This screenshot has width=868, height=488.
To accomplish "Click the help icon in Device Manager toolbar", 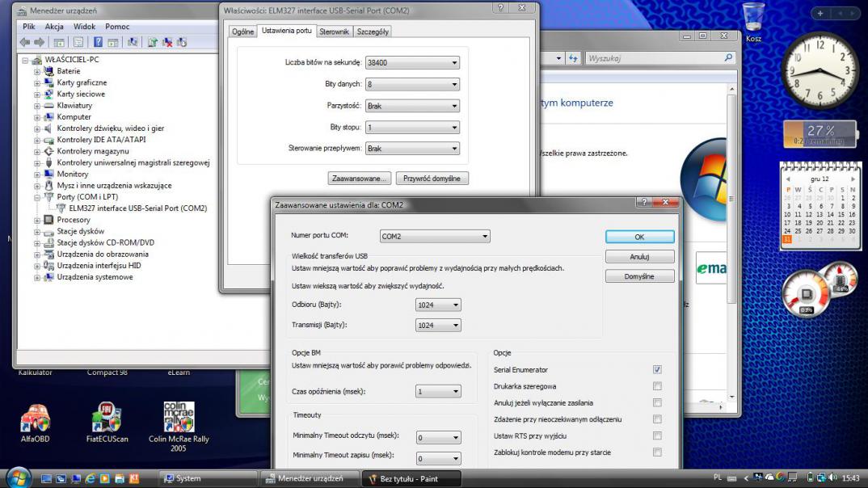I will (x=98, y=42).
